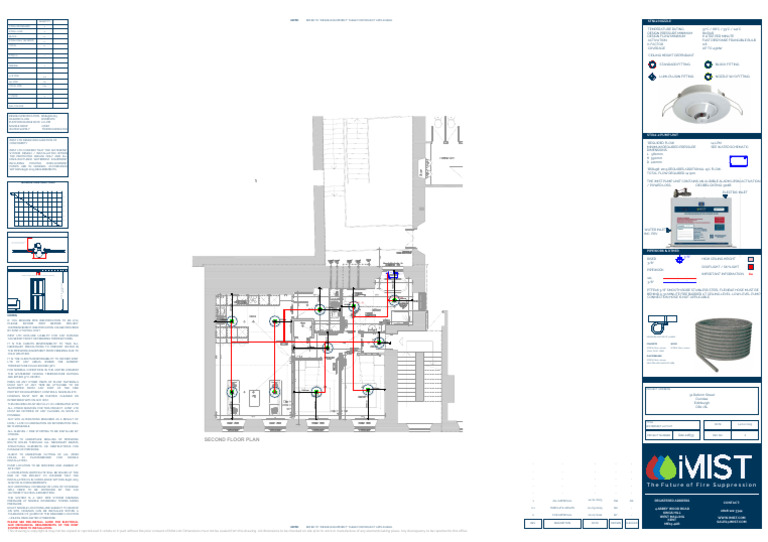Click the Standard Fitting legend icon

tap(652, 65)
